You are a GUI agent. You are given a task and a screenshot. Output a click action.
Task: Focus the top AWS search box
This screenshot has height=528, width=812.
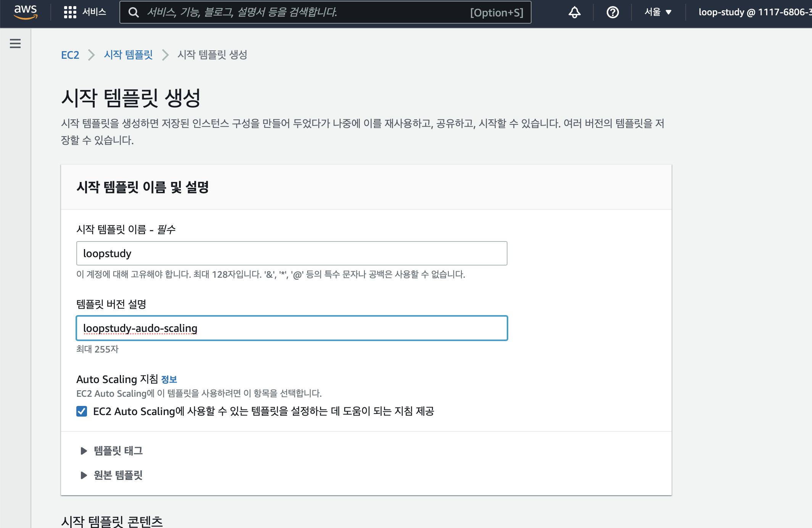click(x=305, y=13)
